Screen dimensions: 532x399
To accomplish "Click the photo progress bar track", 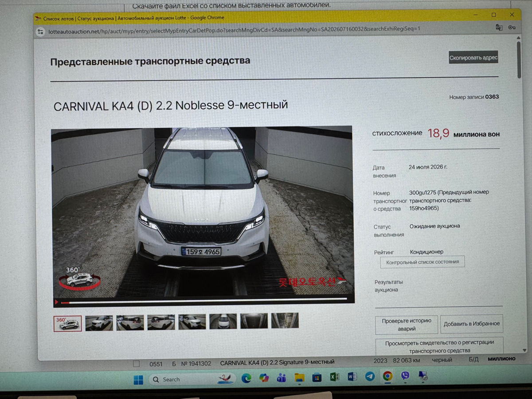I will click(204, 300).
